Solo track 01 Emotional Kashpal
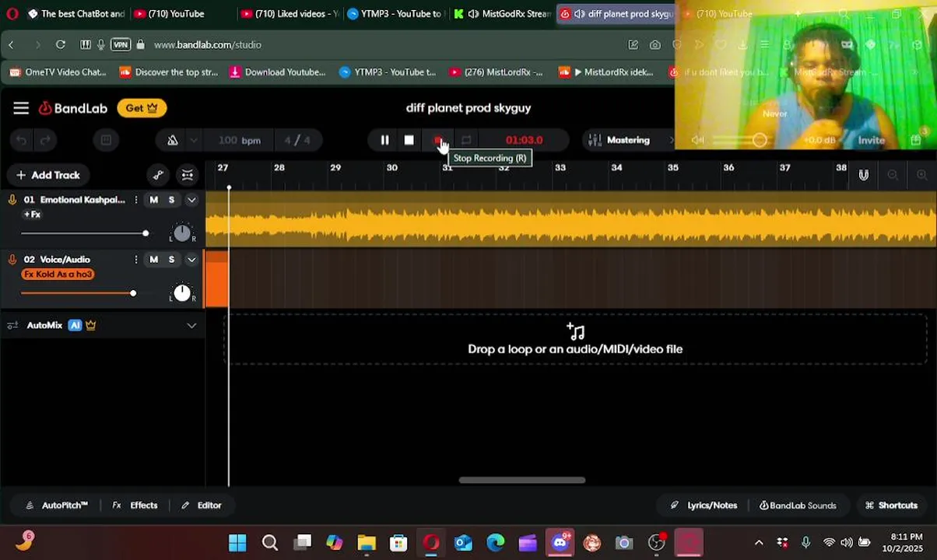The height and width of the screenshot is (560, 937). (x=171, y=200)
